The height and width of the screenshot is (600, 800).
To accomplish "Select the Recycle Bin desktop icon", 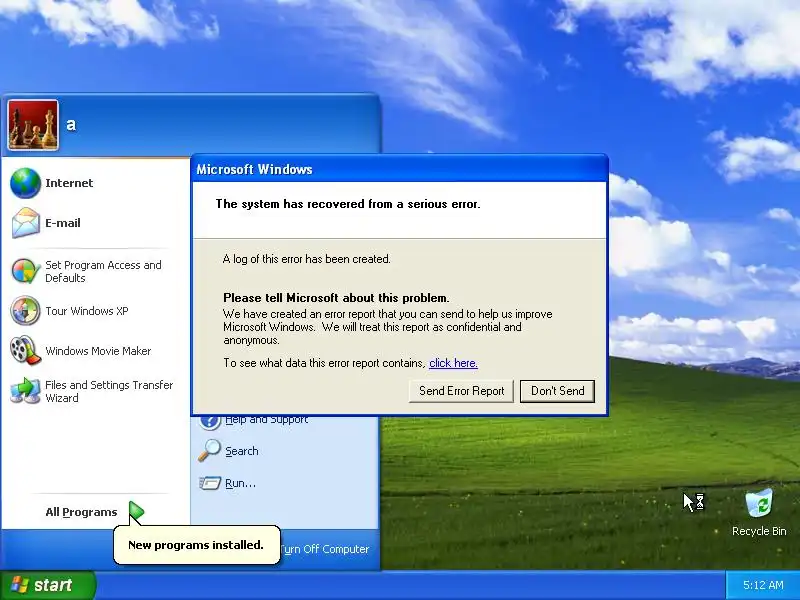I will [x=759, y=503].
